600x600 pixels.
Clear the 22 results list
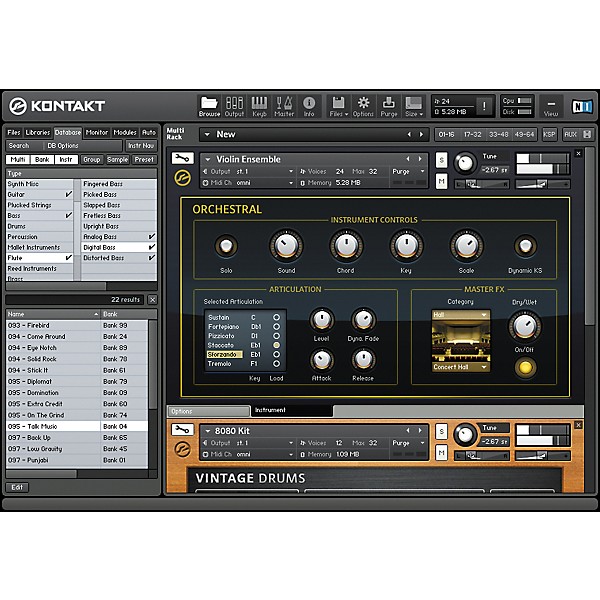(x=152, y=300)
